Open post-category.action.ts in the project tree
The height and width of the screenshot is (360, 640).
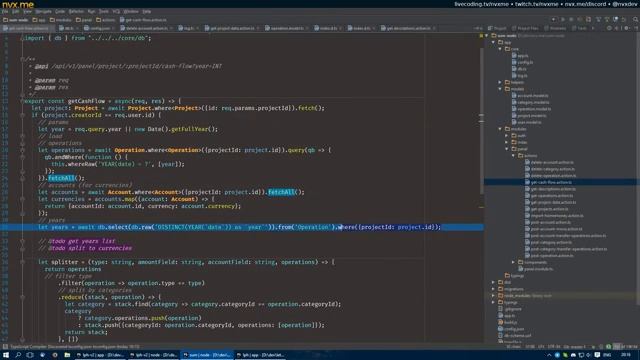pos(548,242)
